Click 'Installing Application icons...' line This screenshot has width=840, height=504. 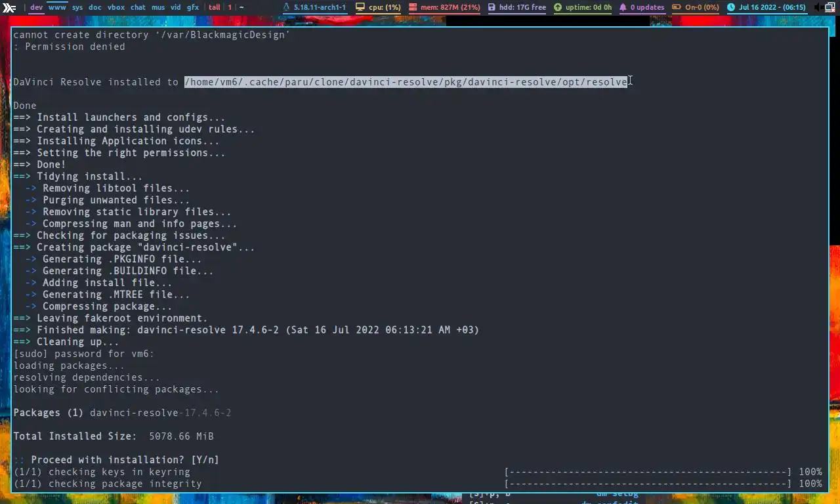116,141
